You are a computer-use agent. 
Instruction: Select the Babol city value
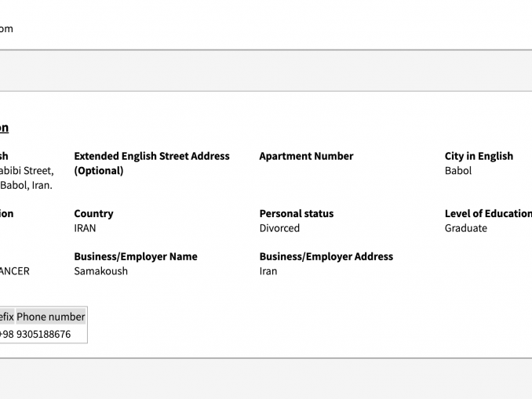(458, 170)
